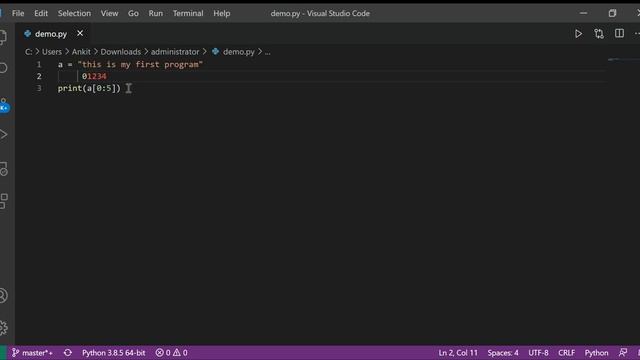Open the Source Control view with badge

point(4,104)
